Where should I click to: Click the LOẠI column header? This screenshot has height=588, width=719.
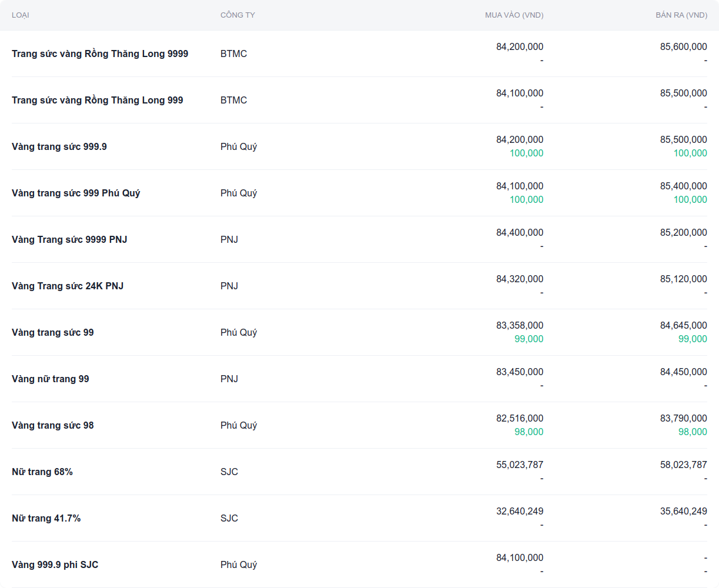[x=21, y=15]
